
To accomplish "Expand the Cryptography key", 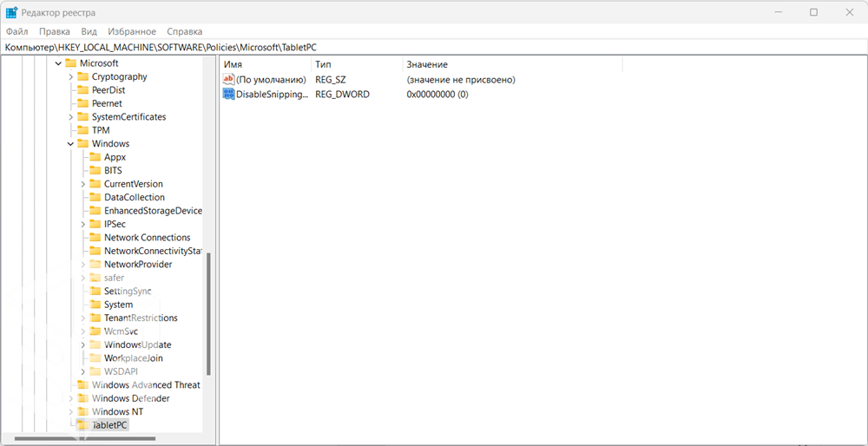I will click(71, 77).
